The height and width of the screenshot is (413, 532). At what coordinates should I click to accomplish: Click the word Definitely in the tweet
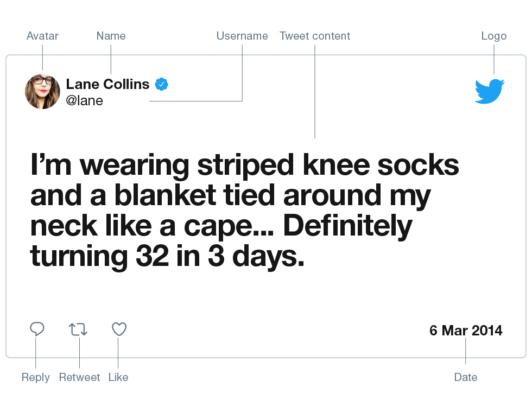(x=348, y=226)
